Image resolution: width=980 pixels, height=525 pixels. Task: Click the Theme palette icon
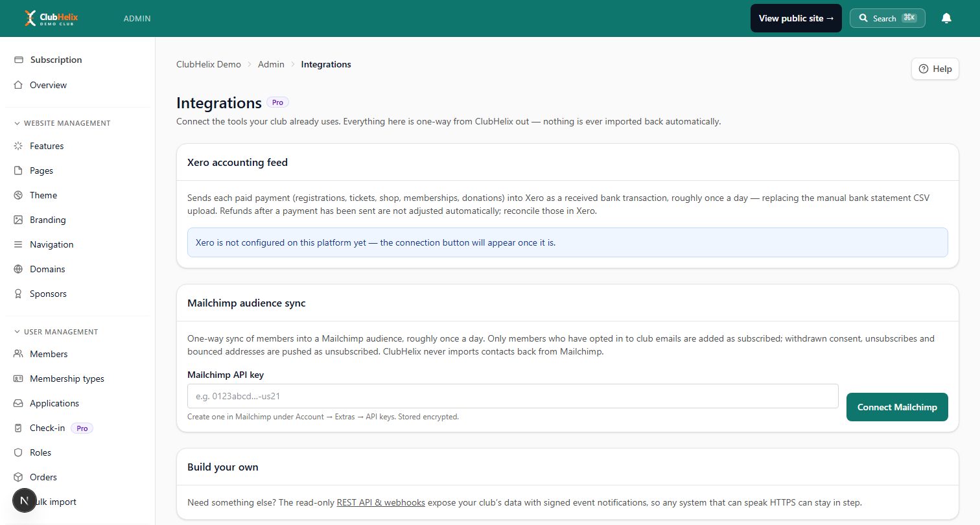coord(18,195)
